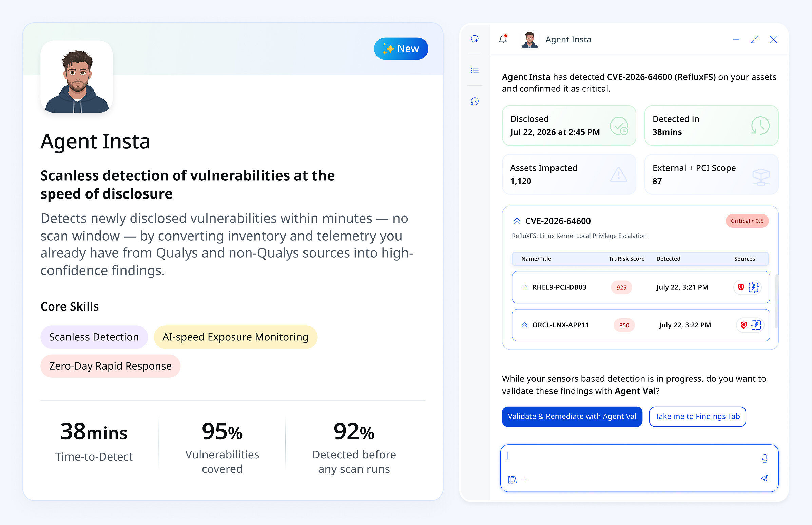The width and height of the screenshot is (812, 525).
Task: Click the CVE-2026-64600 card title
Action: click(x=558, y=221)
